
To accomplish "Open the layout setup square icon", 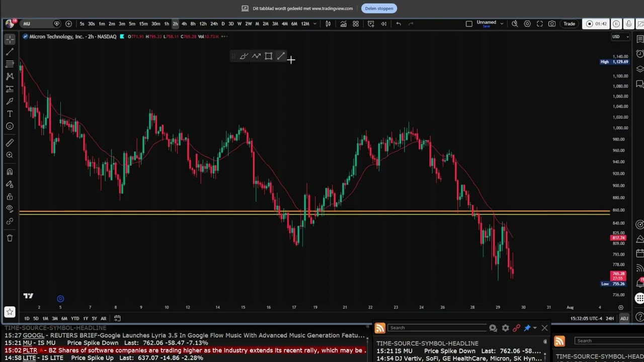I will click(x=469, y=24).
